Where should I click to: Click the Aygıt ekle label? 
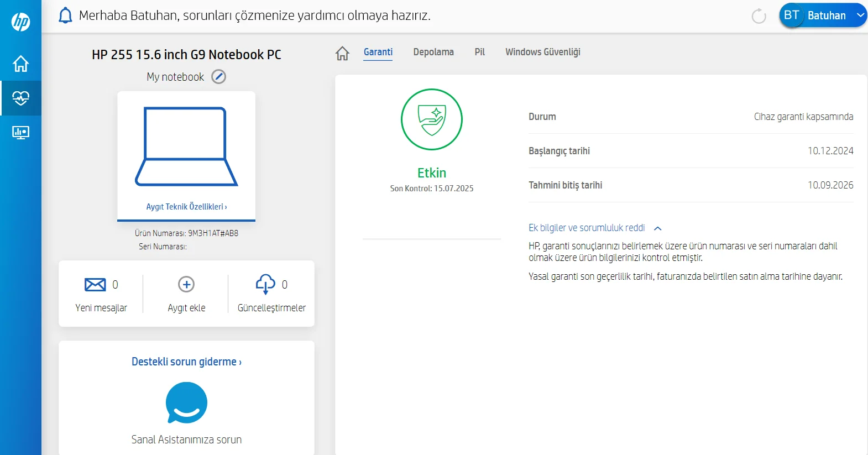pos(186,308)
